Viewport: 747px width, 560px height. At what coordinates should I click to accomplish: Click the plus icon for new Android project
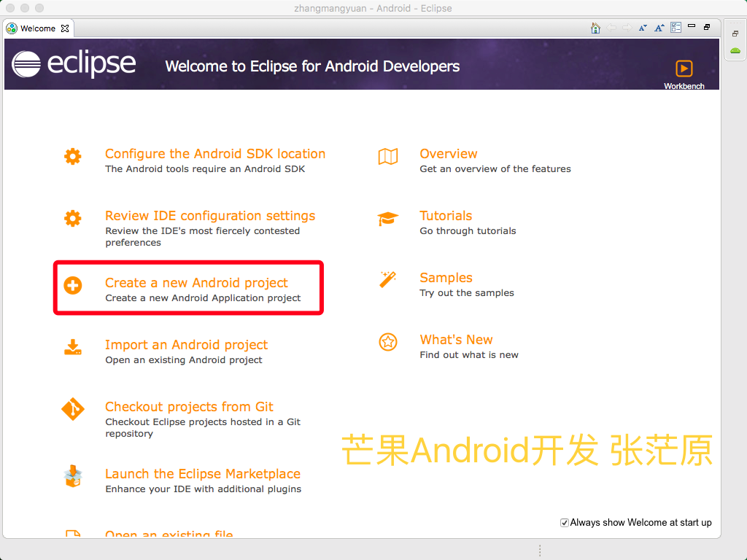coord(73,285)
